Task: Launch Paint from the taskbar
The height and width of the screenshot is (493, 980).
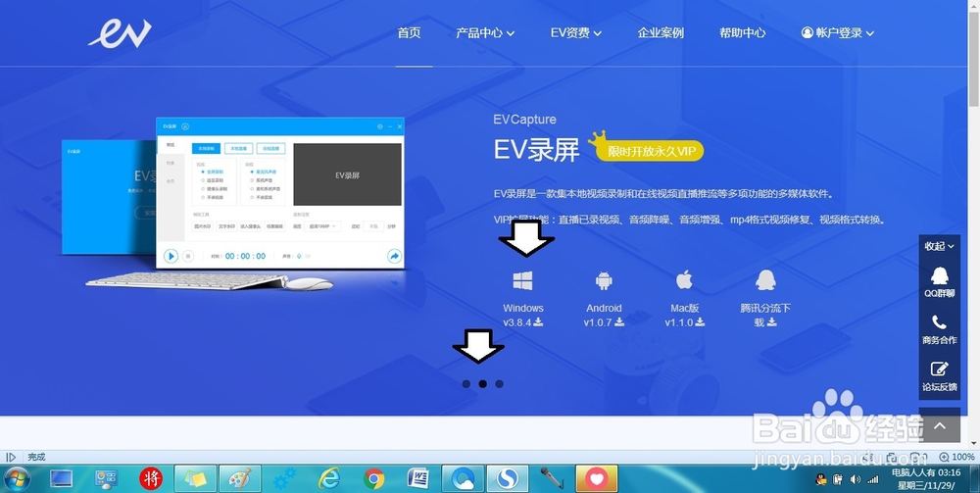Action: [240, 479]
